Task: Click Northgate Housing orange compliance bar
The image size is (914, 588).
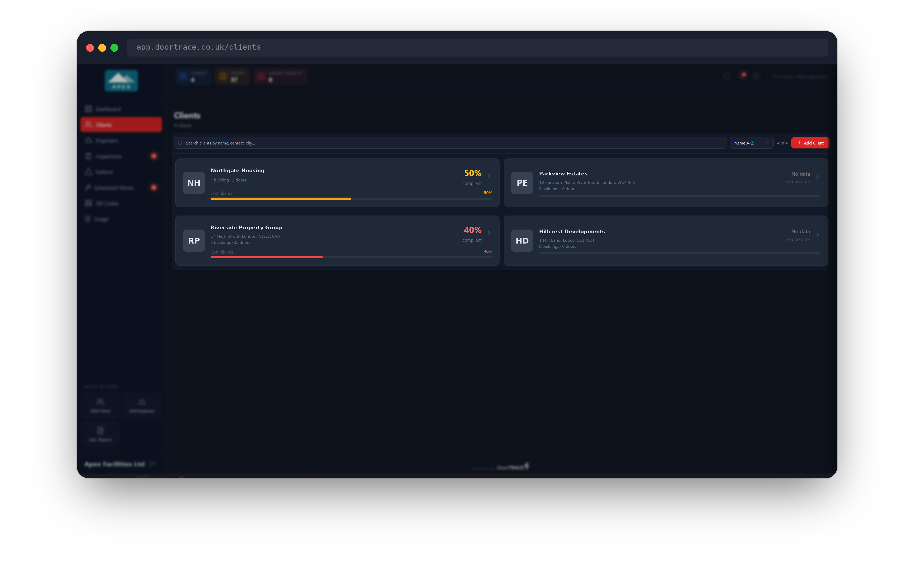Action: (281, 199)
